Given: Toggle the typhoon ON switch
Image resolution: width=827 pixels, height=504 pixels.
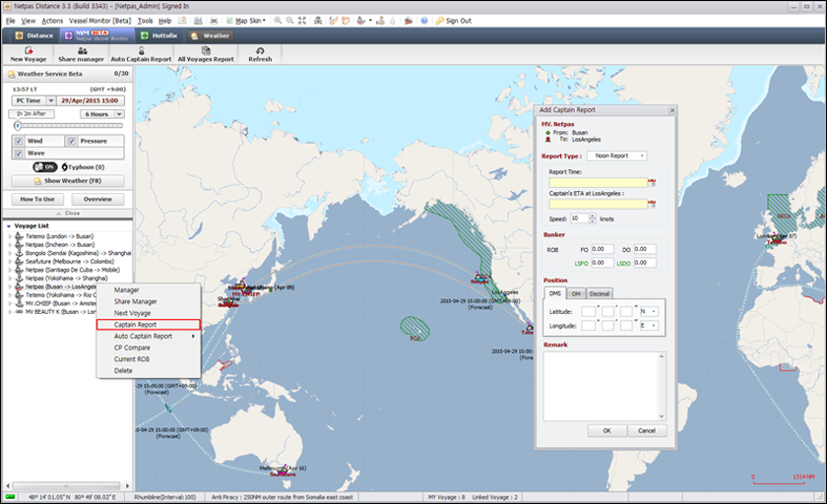Looking at the screenshot, I should click(x=45, y=167).
